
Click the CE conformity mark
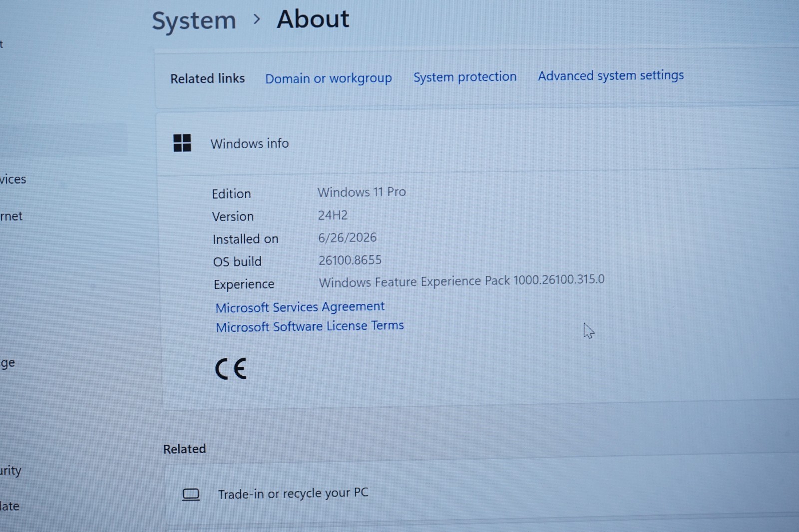231,369
